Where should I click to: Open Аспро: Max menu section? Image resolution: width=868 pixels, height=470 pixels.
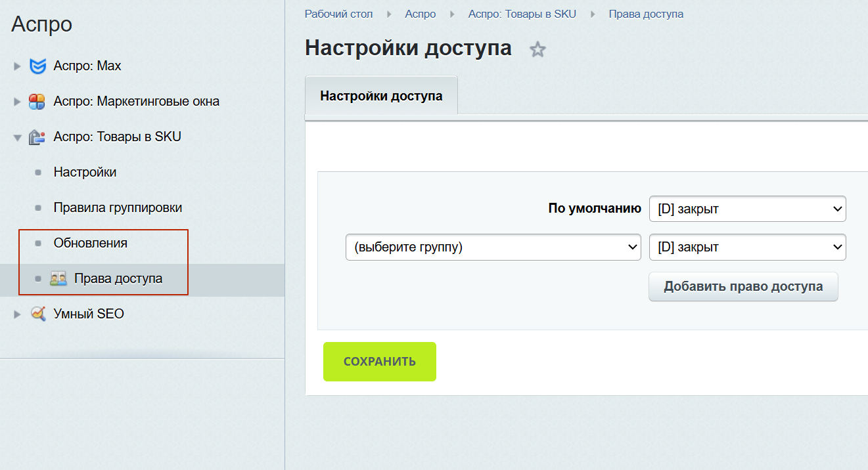tap(87, 66)
